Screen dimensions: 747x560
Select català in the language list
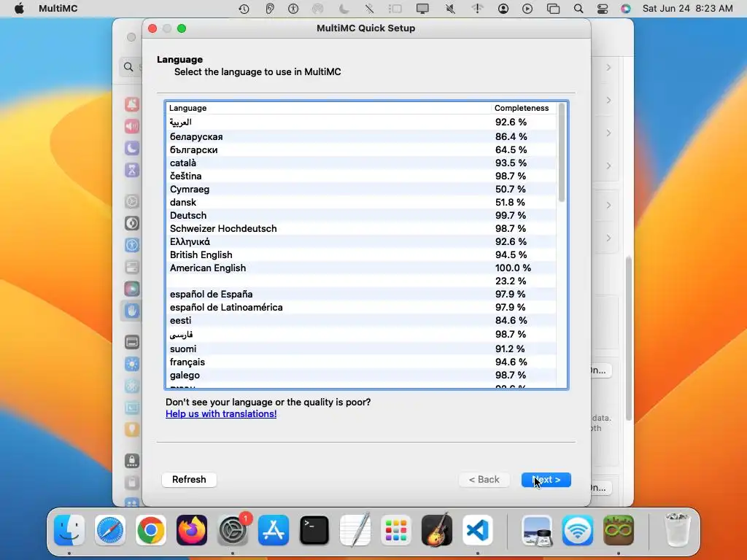[x=361, y=163]
